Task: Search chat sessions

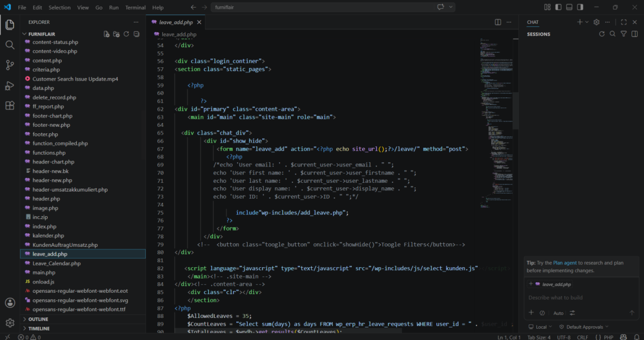Action: click(613, 34)
